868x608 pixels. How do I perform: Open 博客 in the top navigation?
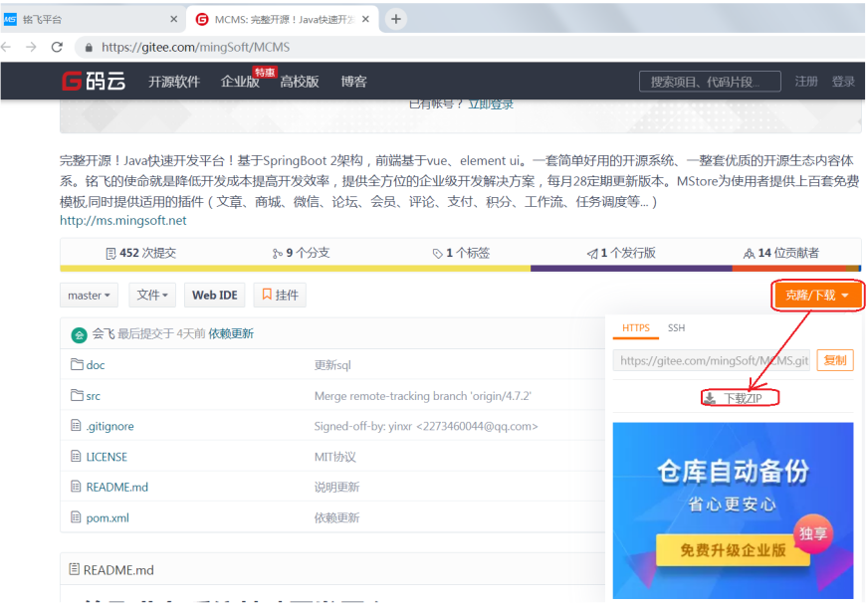click(353, 82)
